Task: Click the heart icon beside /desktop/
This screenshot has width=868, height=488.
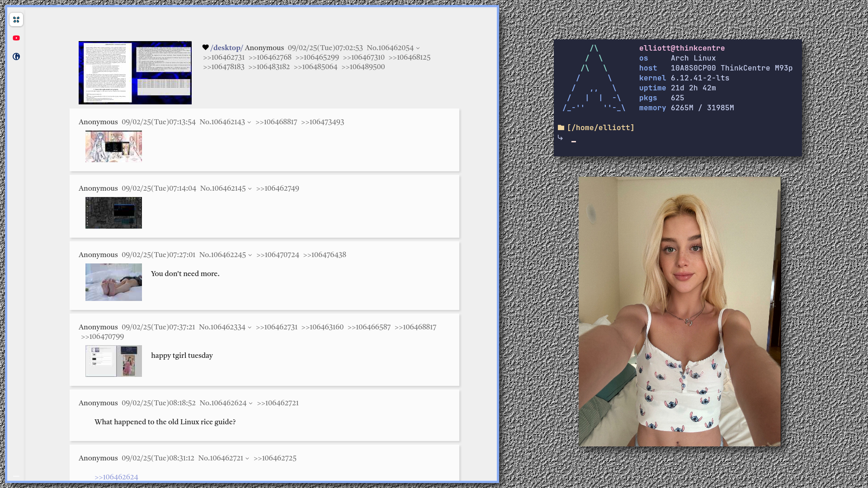Action: pyautogui.click(x=206, y=47)
